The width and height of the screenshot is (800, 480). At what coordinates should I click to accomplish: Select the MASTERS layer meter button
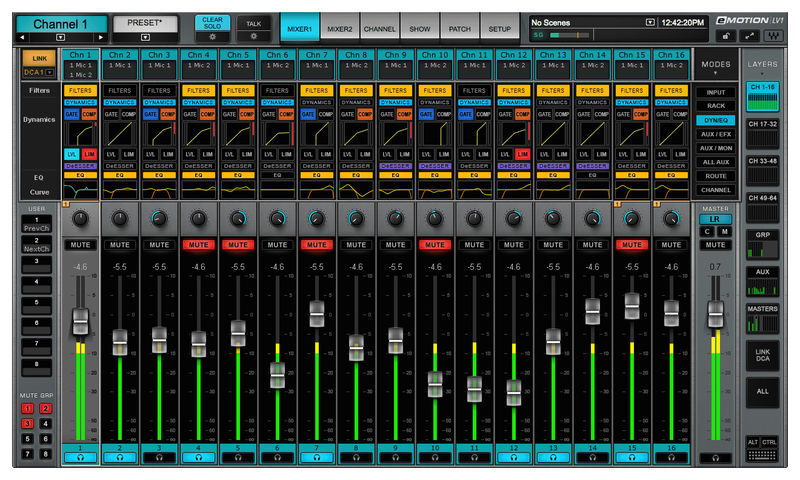point(762,319)
